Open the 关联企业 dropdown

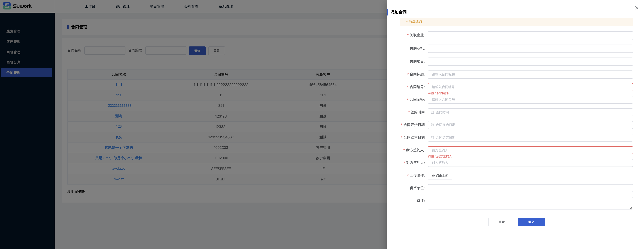point(530,36)
